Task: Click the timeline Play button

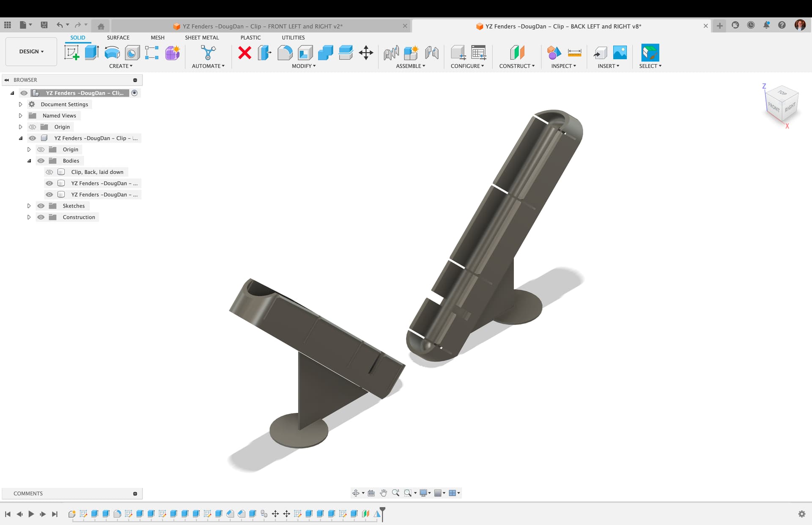Action: (x=31, y=514)
